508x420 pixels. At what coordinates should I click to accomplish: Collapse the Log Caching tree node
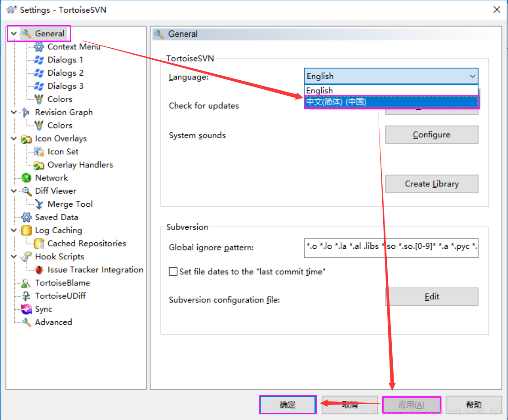[14, 230]
